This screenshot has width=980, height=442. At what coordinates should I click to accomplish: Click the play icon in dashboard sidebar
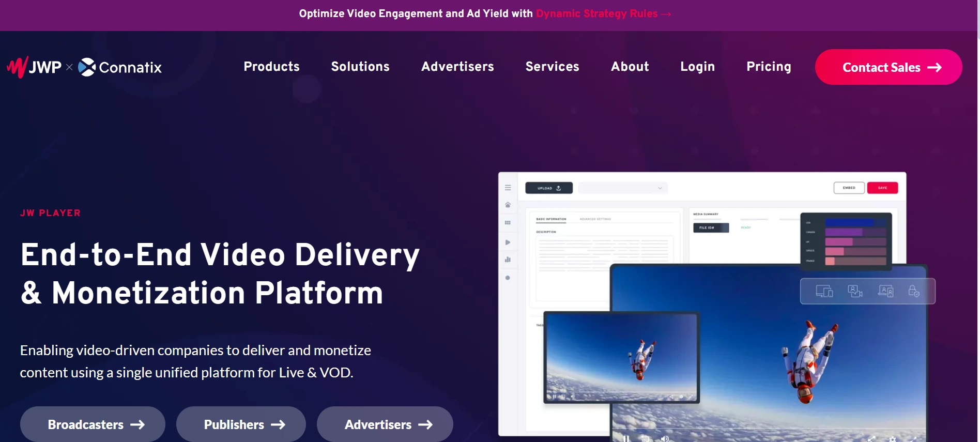508,242
